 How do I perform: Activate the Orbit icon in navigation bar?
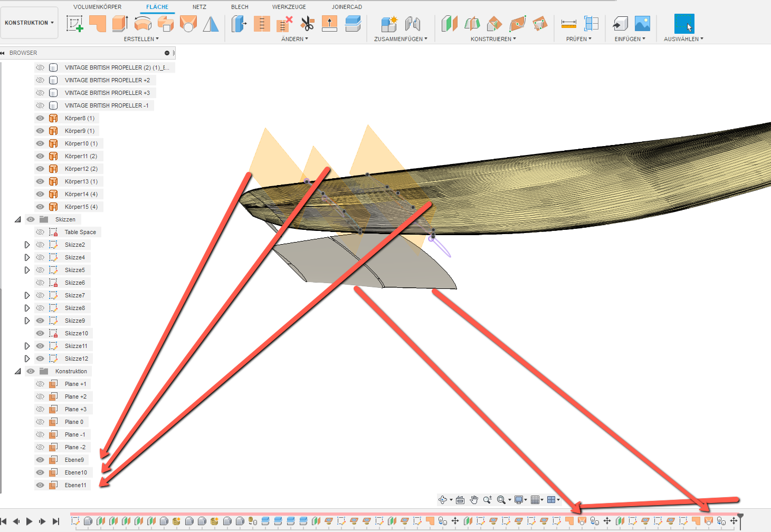click(442, 500)
